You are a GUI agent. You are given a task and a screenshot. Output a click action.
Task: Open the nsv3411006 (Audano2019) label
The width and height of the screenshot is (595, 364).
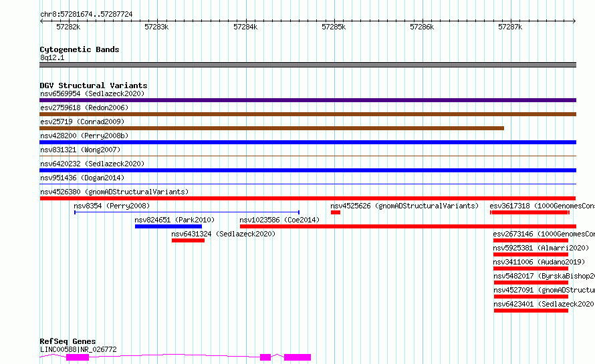[539, 262]
